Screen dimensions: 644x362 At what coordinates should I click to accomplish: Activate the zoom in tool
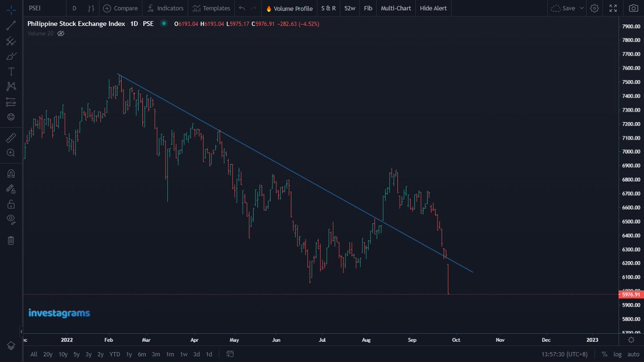click(11, 153)
